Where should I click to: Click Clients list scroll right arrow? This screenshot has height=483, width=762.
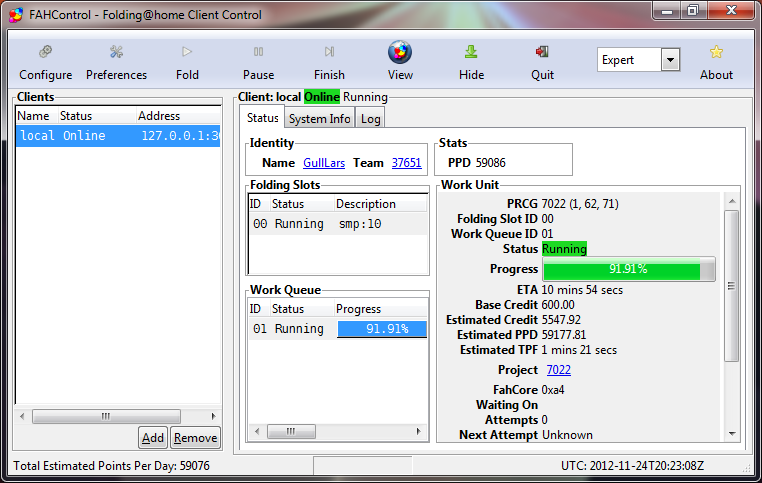(213, 416)
